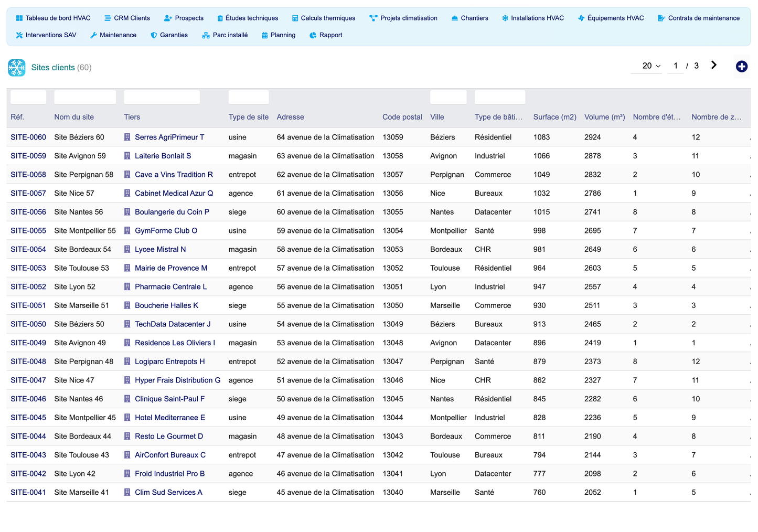This screenshot has height=532, width=758.
Task: Open Études techniques menu
Action: (248, 18)
